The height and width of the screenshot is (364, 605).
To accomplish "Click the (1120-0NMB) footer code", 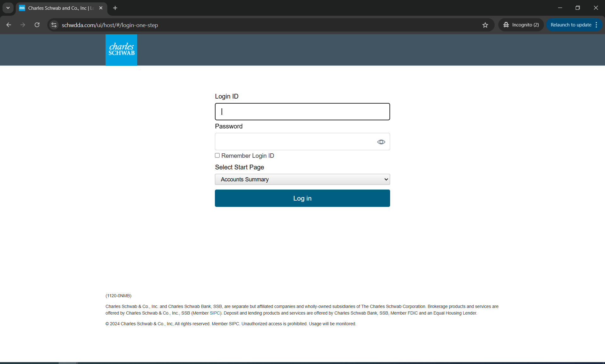I will click(x=118, y=296).
